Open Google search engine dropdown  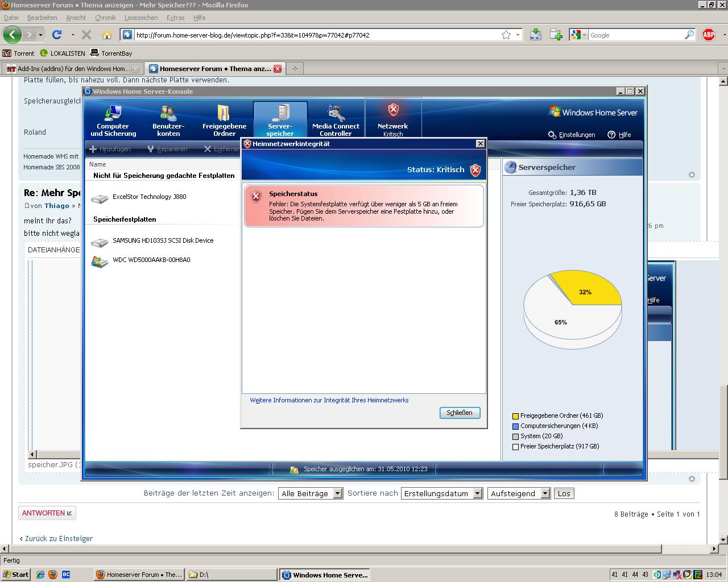578,35
